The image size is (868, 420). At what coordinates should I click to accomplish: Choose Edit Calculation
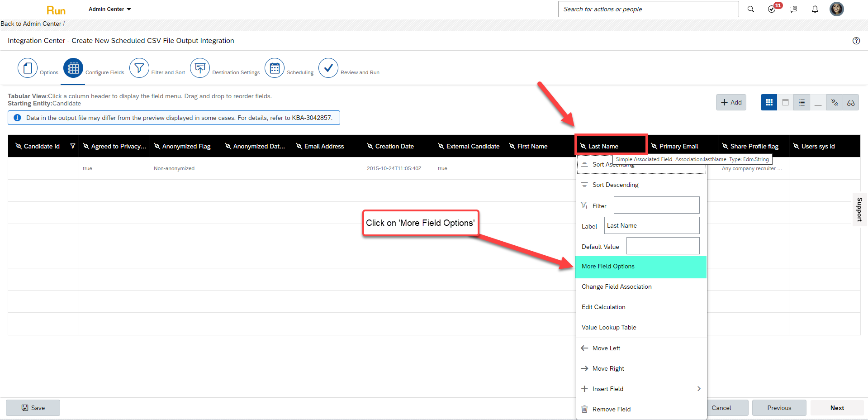641,307
